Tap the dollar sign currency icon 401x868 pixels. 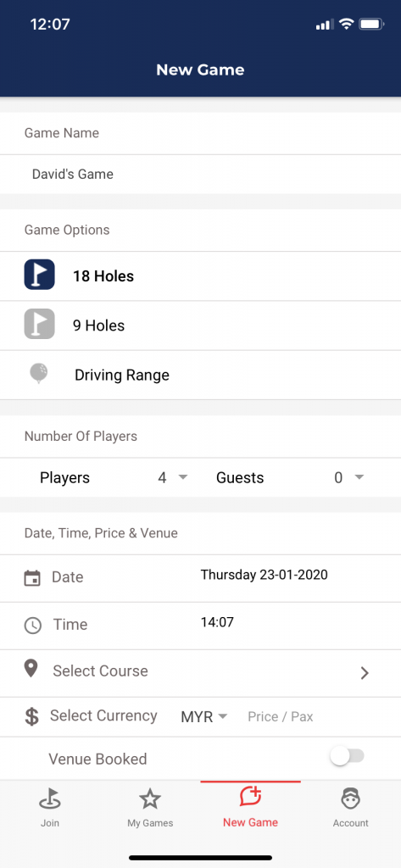32,716
